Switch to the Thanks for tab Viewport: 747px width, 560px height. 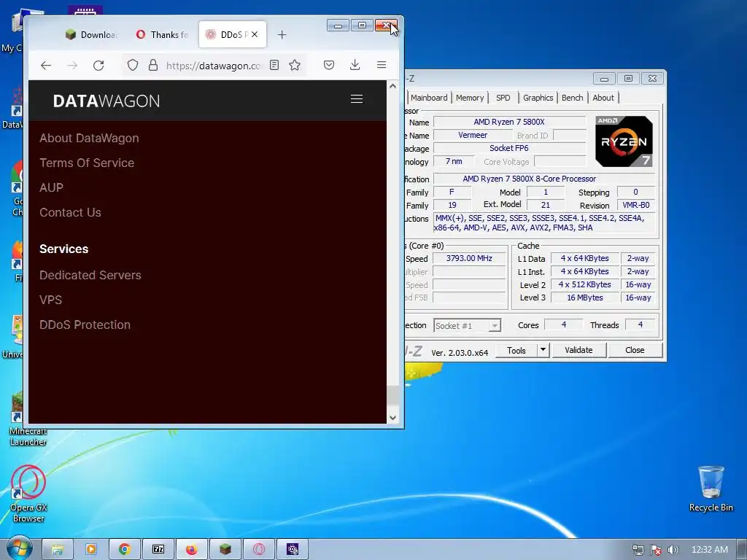pos(162,35)
